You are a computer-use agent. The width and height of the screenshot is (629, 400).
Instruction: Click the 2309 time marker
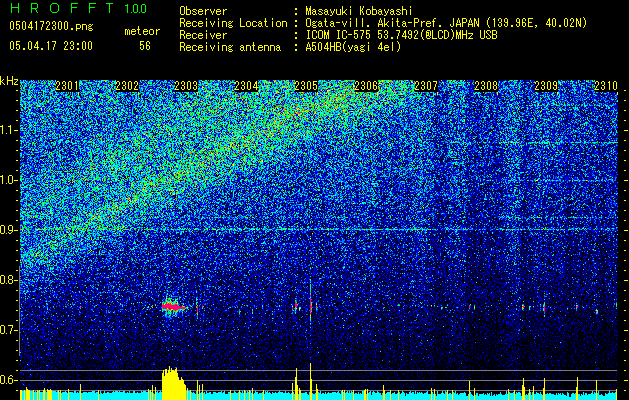click(546, 86)
